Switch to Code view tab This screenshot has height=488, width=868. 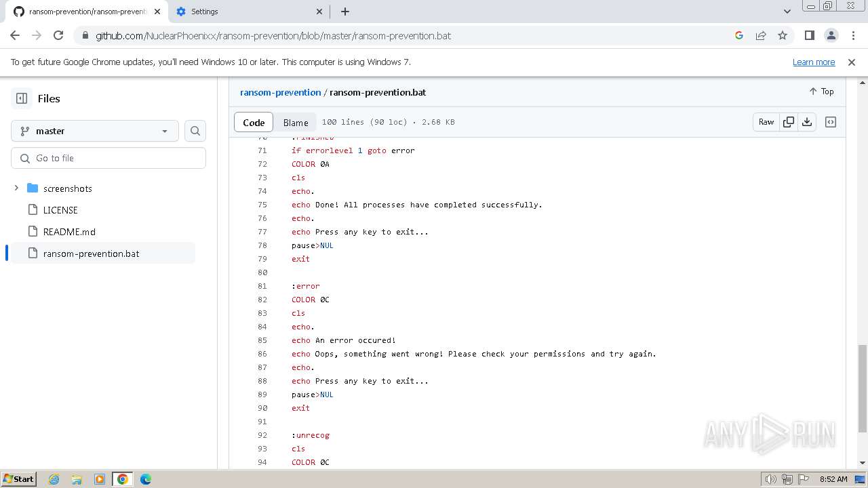(x=254, y=123)
